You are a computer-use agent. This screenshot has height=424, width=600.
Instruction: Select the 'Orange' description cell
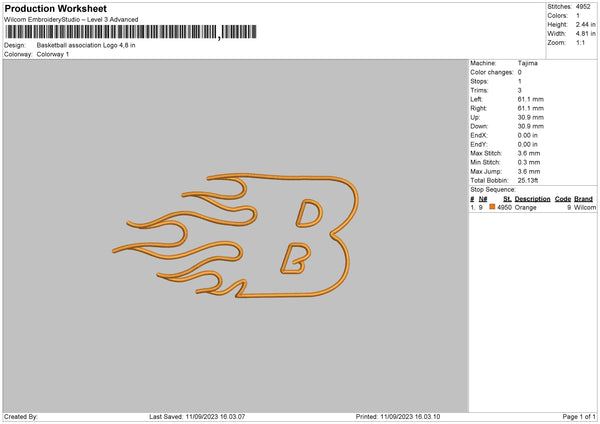click(x=525, y=207)
